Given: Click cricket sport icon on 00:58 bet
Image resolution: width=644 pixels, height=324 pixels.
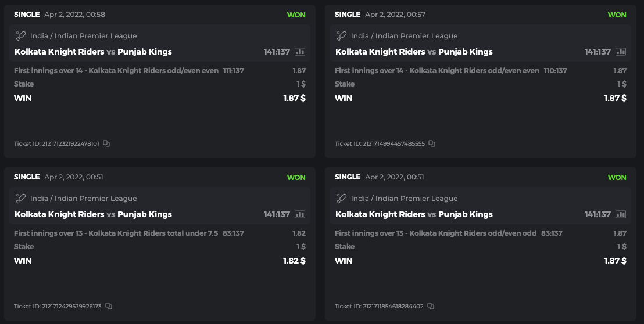Looking at the screenshot, I should pos(21,36).
